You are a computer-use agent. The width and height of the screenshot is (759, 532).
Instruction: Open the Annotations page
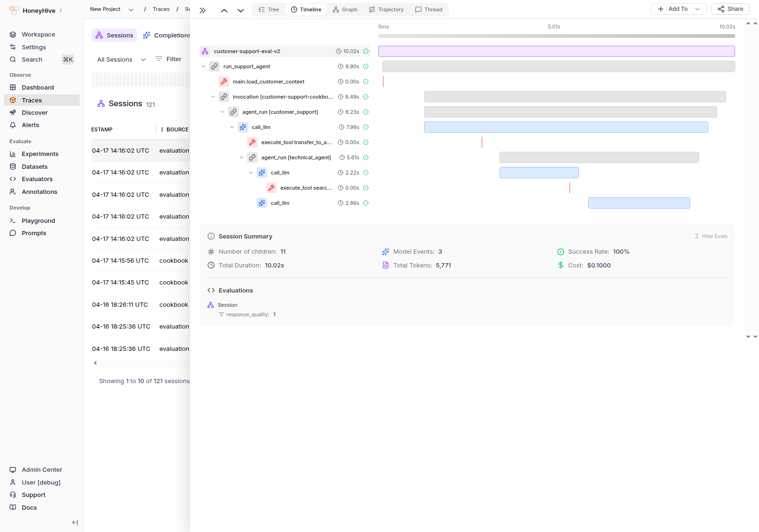(x=39, y=192)
